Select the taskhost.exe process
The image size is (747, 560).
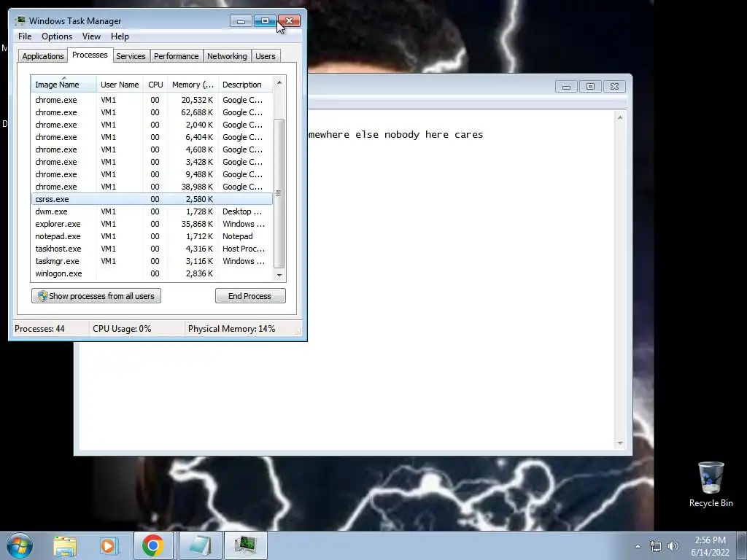pos(152,249)
